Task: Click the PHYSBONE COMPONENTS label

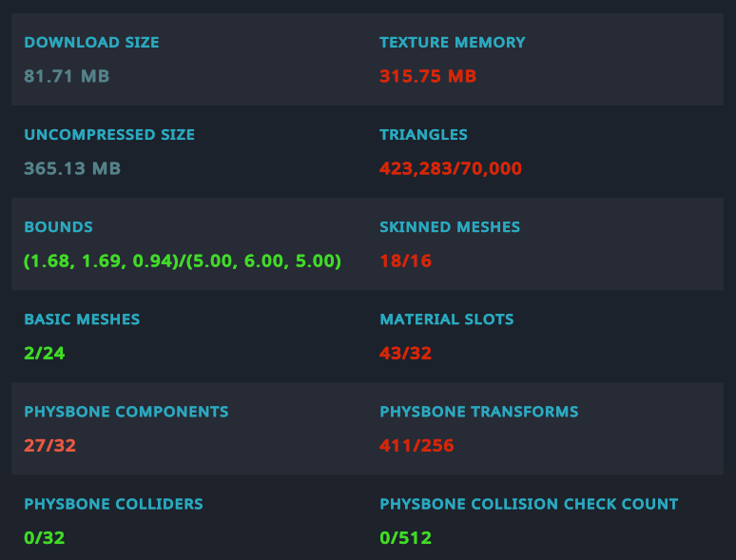Action: coord(126,412)
